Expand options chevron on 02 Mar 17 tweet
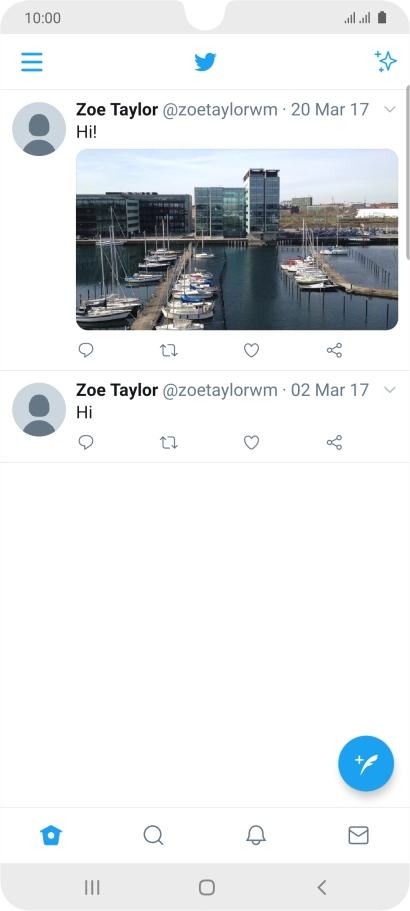Image resolution: width=410 pixels, height=911 pixels. point(390,390)
